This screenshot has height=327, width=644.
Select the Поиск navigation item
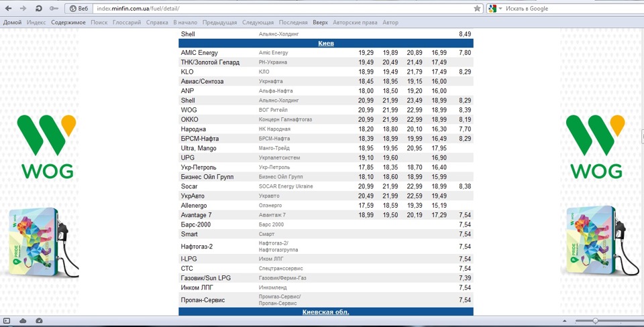99,23
